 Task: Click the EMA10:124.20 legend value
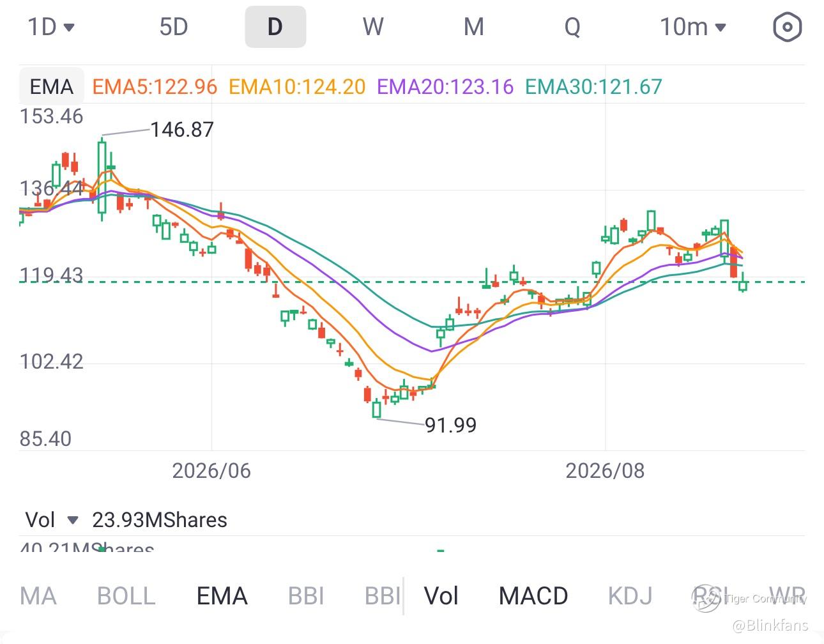point(297,87)
